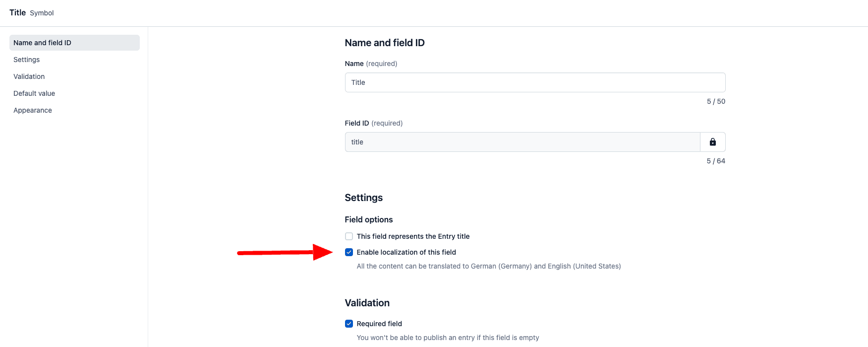Click the Title heading in top bar
868x347 pixels.
[x=17, y=13]
